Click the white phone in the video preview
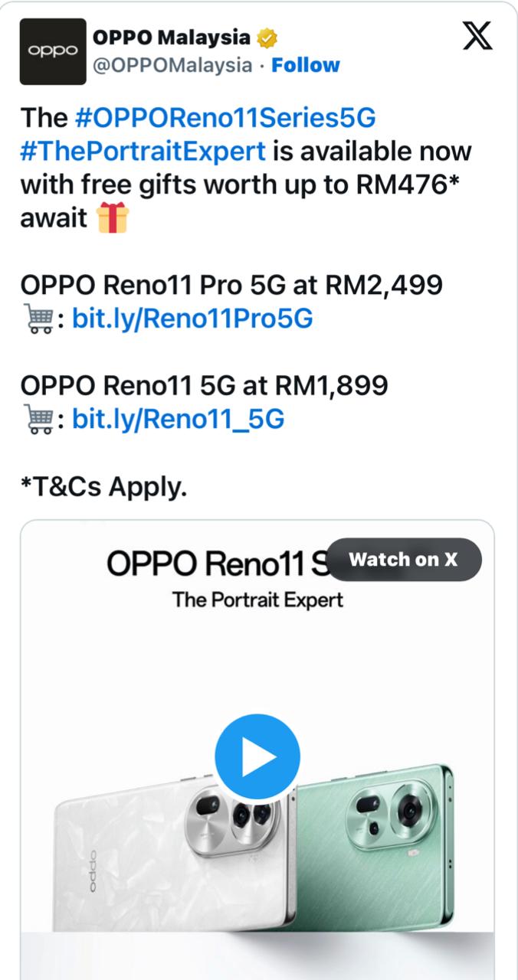The height and width of the screenshot is (980, 518). (169, 857)
